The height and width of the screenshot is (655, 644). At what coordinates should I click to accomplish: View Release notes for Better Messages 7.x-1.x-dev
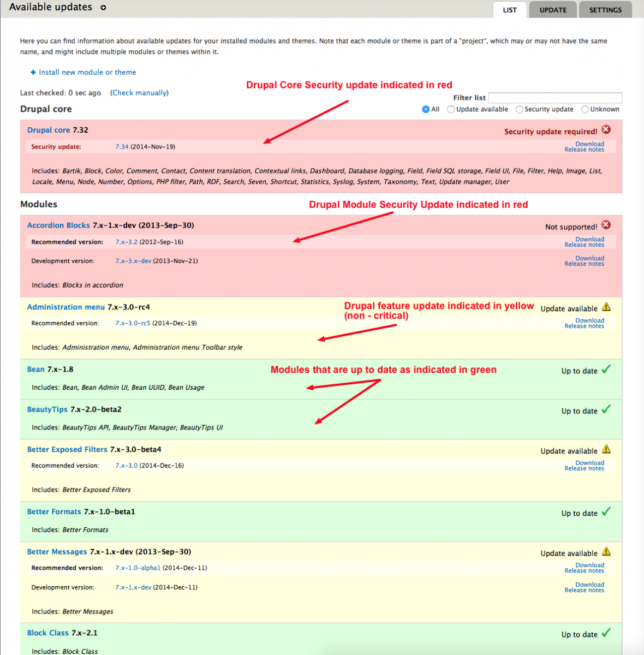584,590
